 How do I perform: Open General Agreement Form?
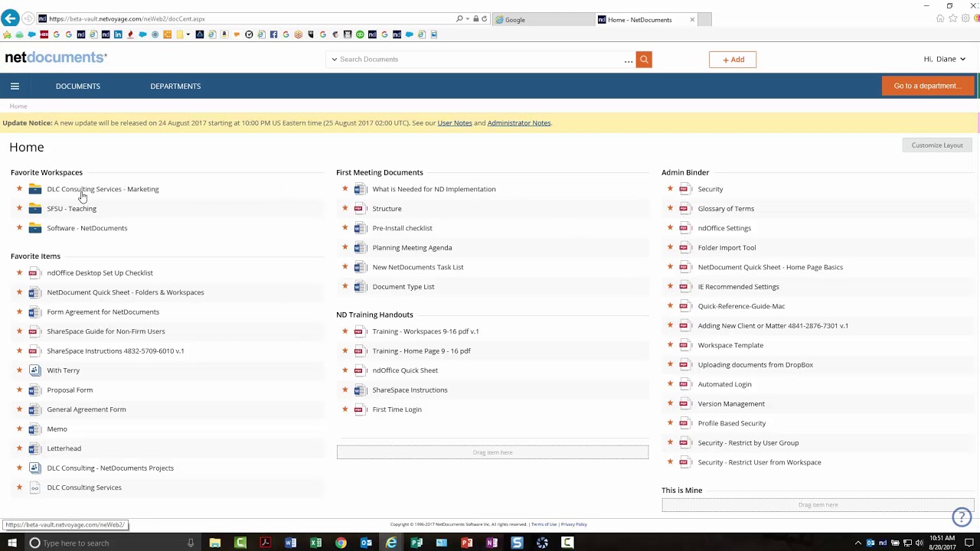click(x=87, y=409)
